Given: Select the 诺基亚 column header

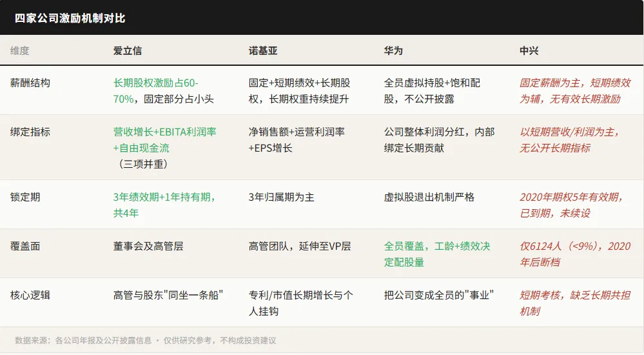Looking at the screenshot, I should 263,50.
